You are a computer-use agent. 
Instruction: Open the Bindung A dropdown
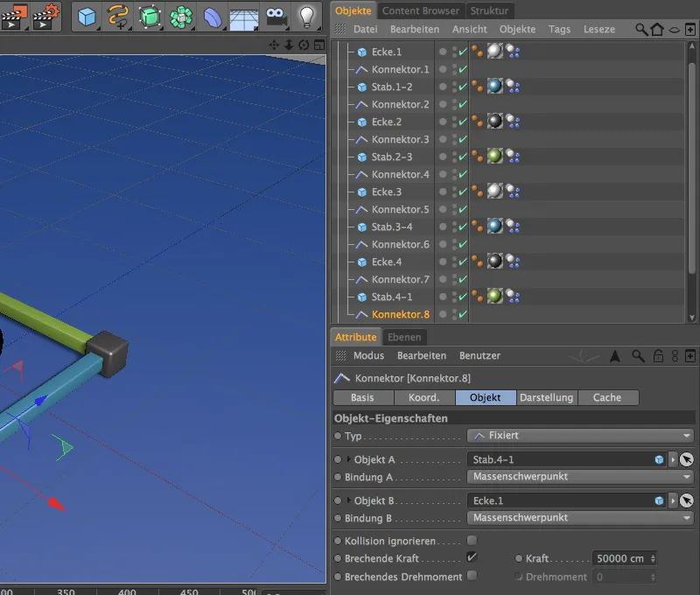(x=580, y=477)
